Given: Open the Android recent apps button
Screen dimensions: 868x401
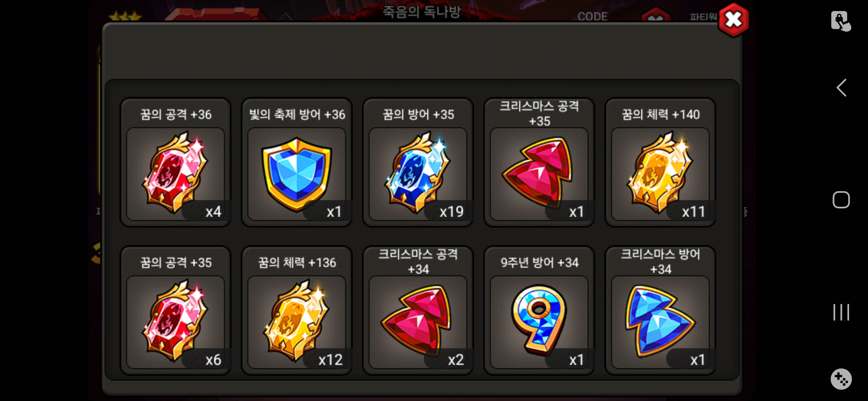Looking at the screenshot, I should (841, 312).
